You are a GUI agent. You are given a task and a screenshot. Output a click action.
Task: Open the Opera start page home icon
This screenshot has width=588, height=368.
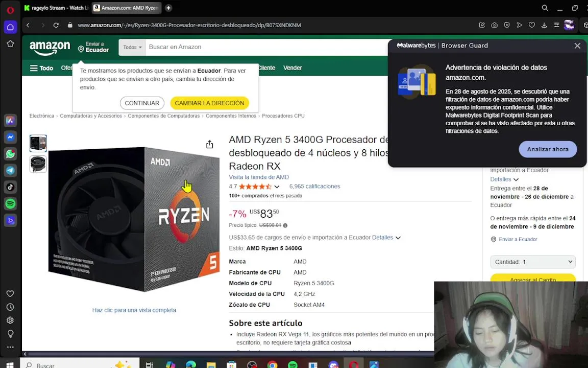pyautogui.click(x=10, y=27)
